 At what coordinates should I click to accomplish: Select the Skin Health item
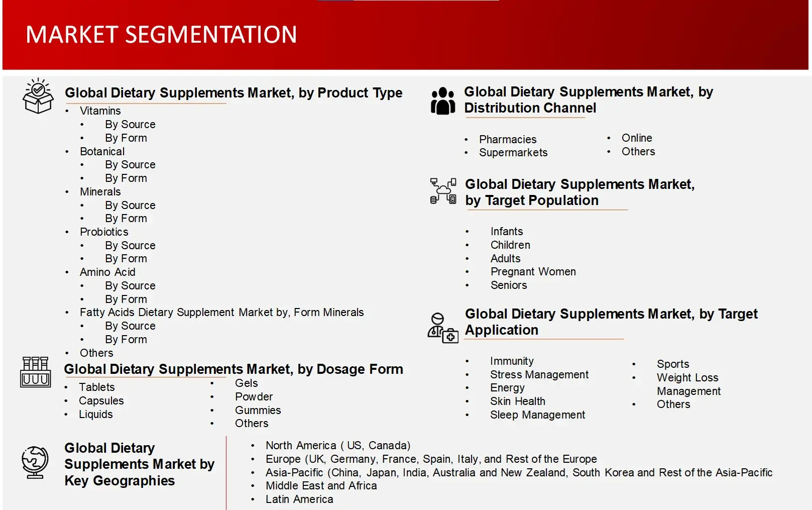518,401
